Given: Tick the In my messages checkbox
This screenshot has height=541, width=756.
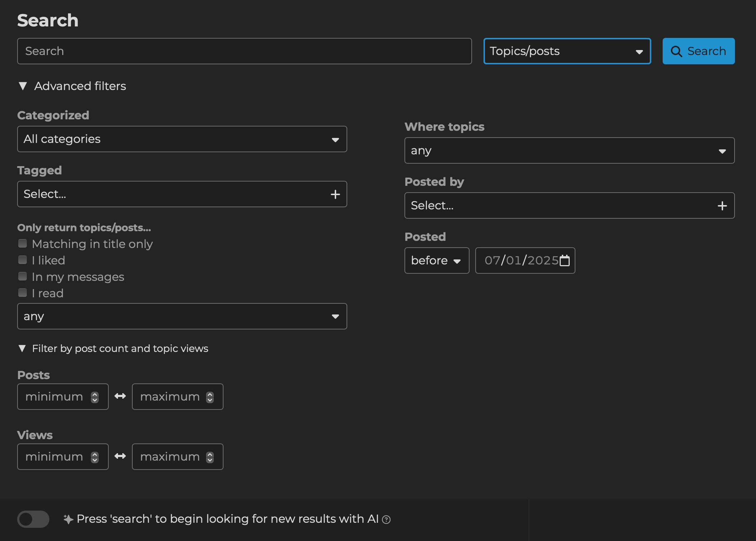Looking at the screenshot, I should click(x=23, y=277).
